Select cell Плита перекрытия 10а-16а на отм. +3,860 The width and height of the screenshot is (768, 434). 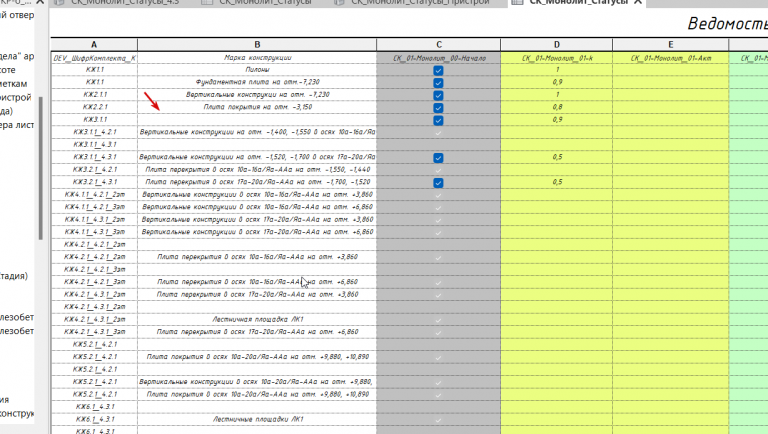(257, 257)
